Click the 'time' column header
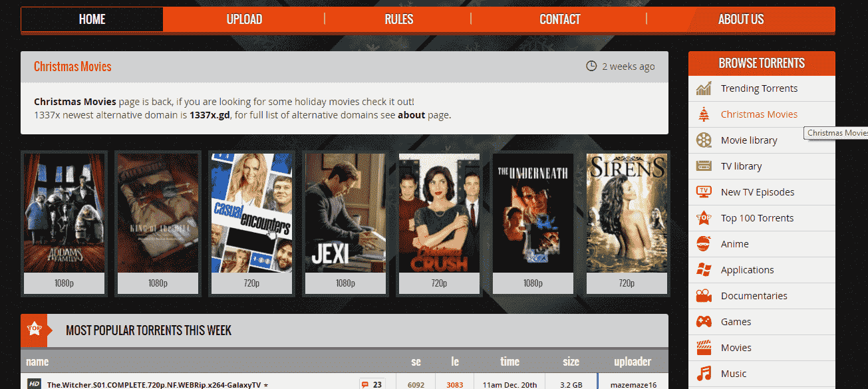Screen dimensions: 868x389 click(x=509, y=362)
